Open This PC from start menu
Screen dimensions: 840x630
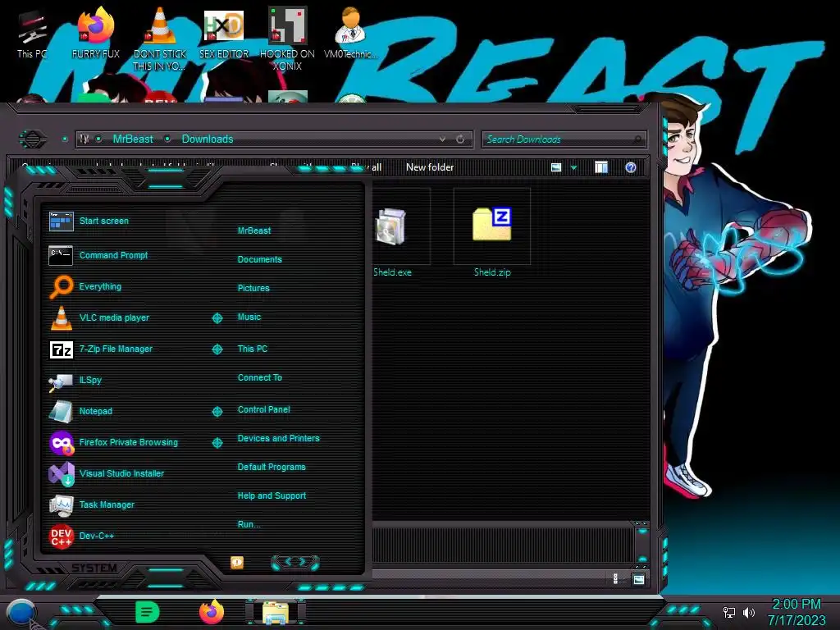253,349
